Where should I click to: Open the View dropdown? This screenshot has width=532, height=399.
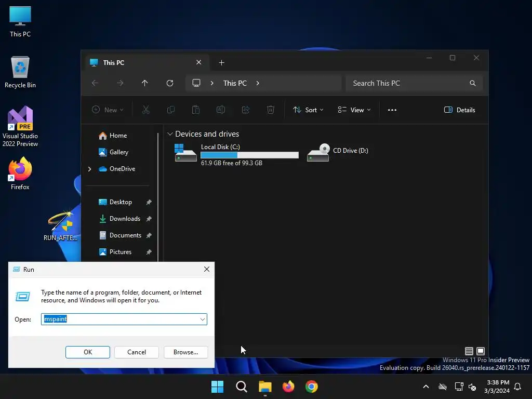(354, 110)
